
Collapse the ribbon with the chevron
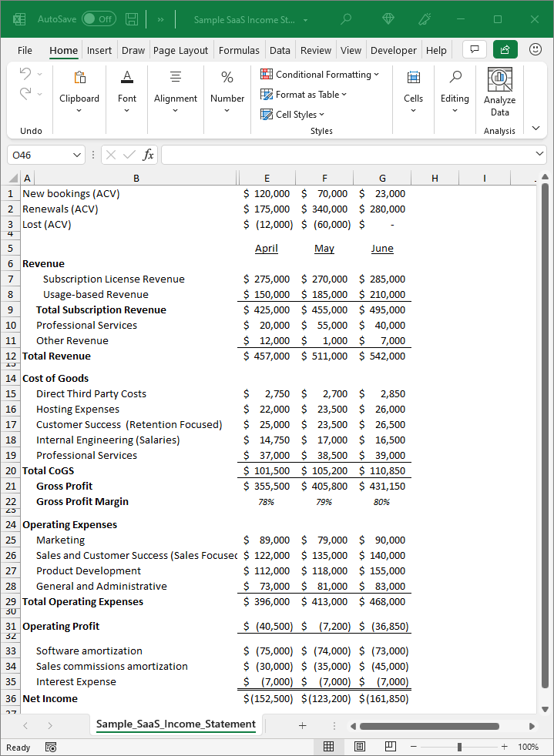(x=536, y=129)
